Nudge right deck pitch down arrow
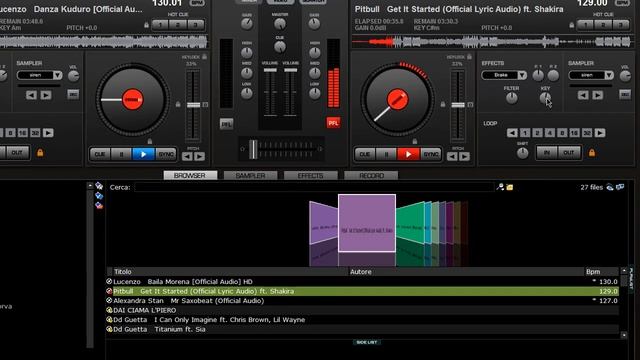The image size is (640, 360). tap(452, 156)
